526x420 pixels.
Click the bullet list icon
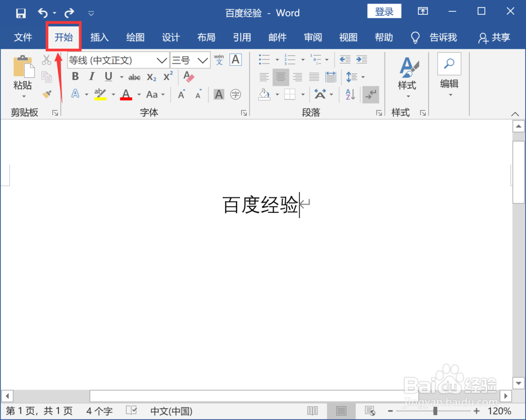[265, 60]
